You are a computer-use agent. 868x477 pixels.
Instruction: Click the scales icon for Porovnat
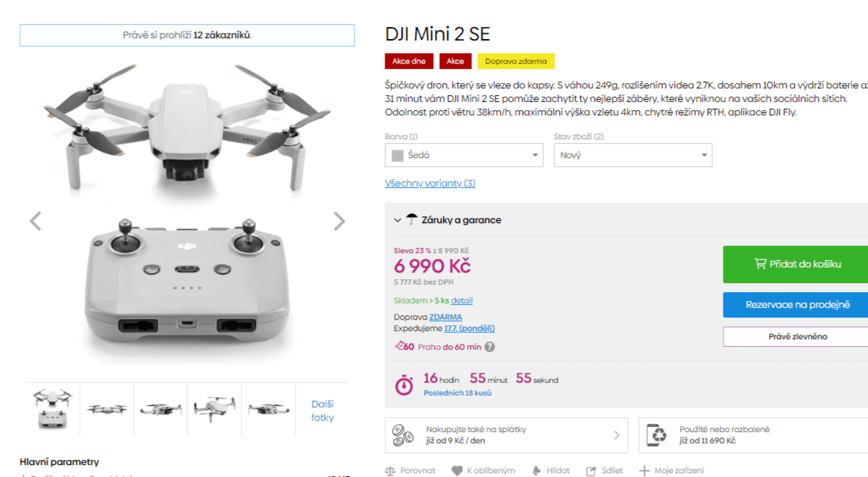391,471
